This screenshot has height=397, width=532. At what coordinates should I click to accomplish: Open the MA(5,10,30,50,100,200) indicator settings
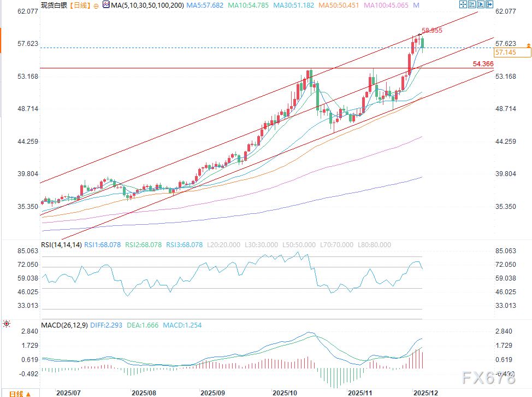point(147,5)
